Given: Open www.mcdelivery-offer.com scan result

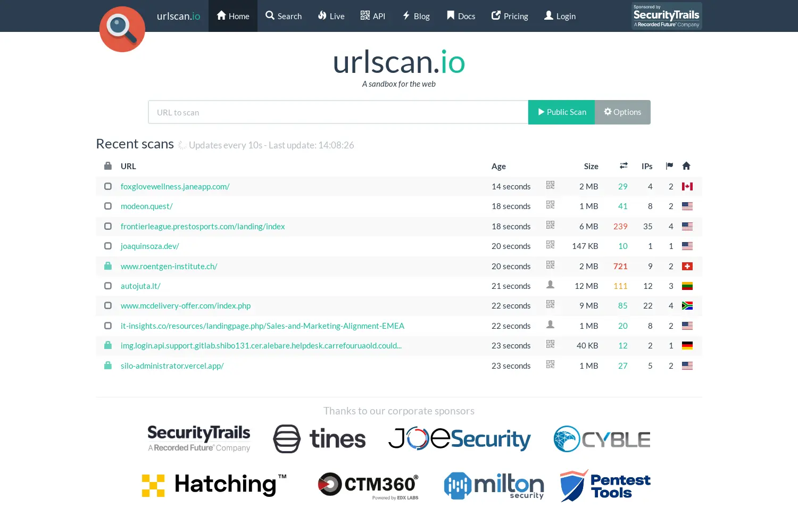Looking at the screenshot, I should [x=186, y=306].
